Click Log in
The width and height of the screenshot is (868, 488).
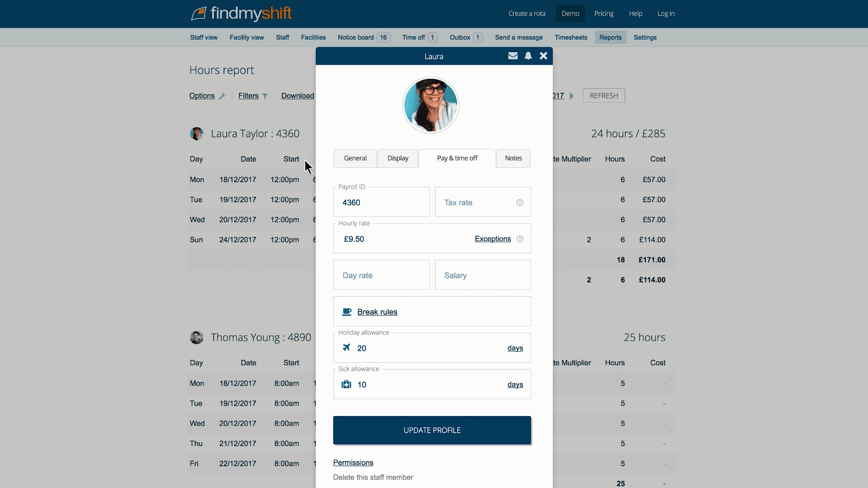(x=666, y=14)
